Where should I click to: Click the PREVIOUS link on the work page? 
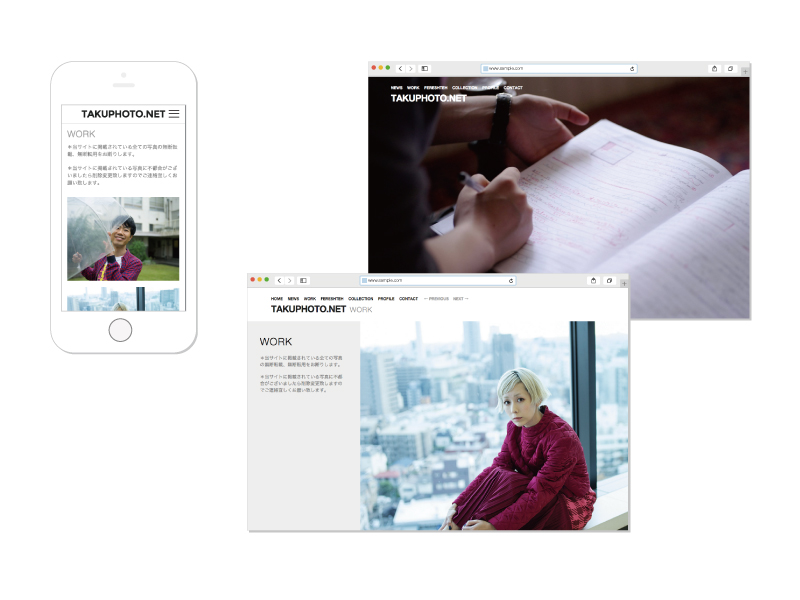[x=436, y=299]
